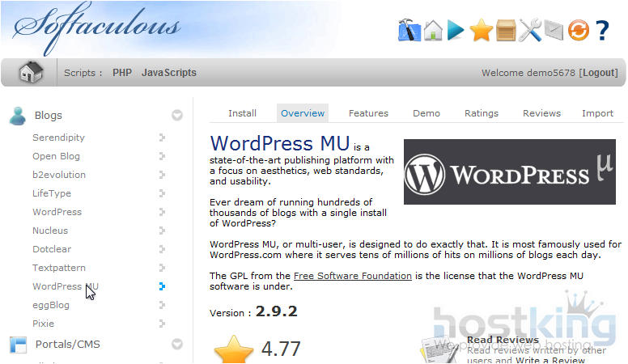The height and width of the screenshot is (364, 628).
Task: Click the home icon in the gray navigation bar
Action: pyautogui.click(x=31, y=73)
